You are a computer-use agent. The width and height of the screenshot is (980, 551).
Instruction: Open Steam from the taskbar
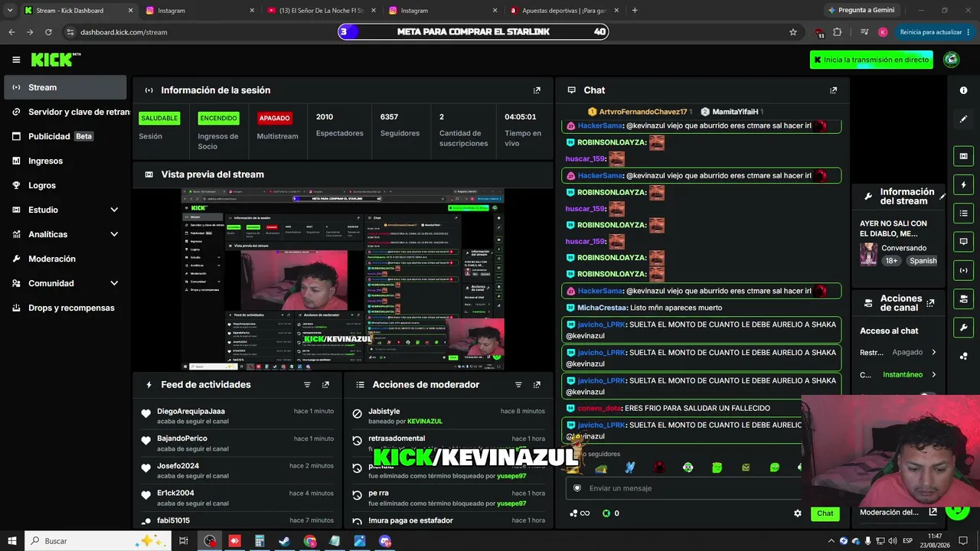[284, 541]
